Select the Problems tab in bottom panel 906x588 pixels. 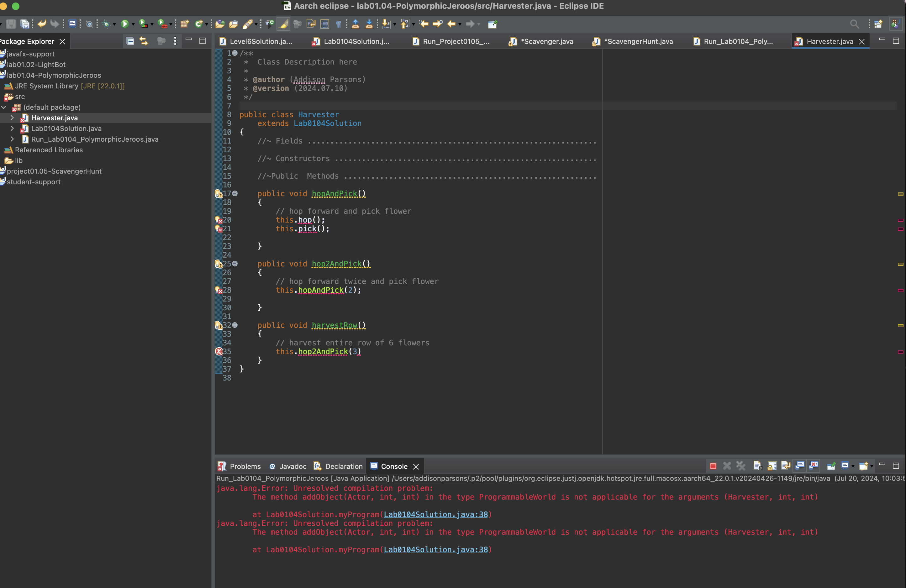tap(245, 465)
